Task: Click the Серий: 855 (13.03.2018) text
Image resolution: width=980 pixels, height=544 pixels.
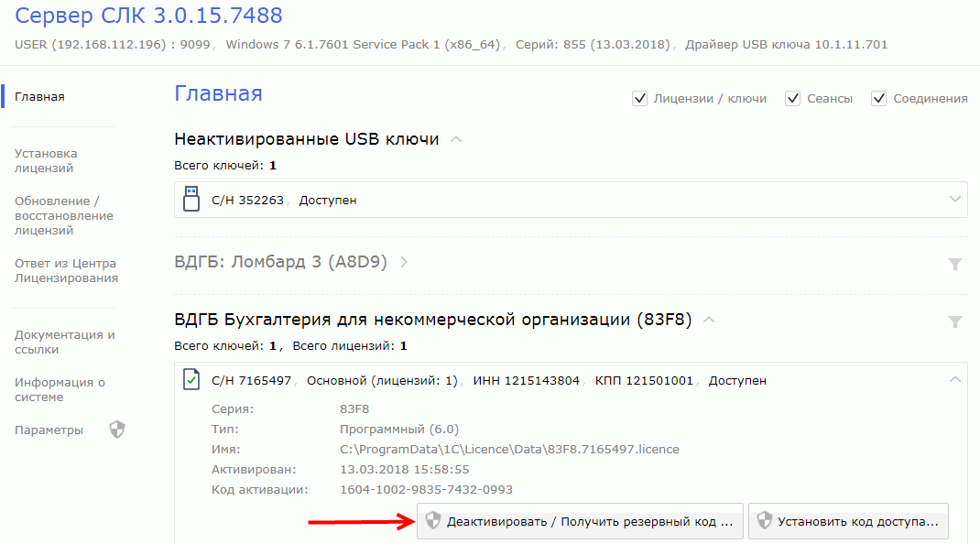Action: (x=593, y=44)
